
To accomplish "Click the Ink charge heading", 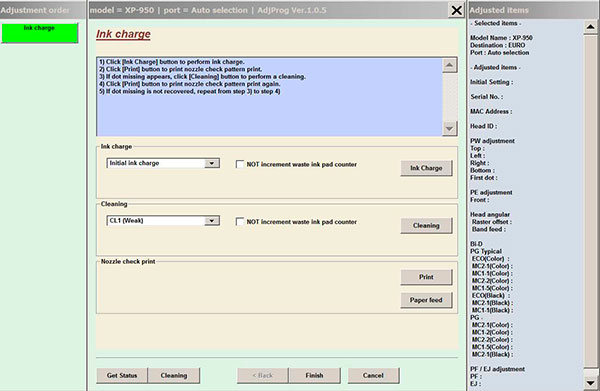I will pyautogui.click(x=123, y=34).
